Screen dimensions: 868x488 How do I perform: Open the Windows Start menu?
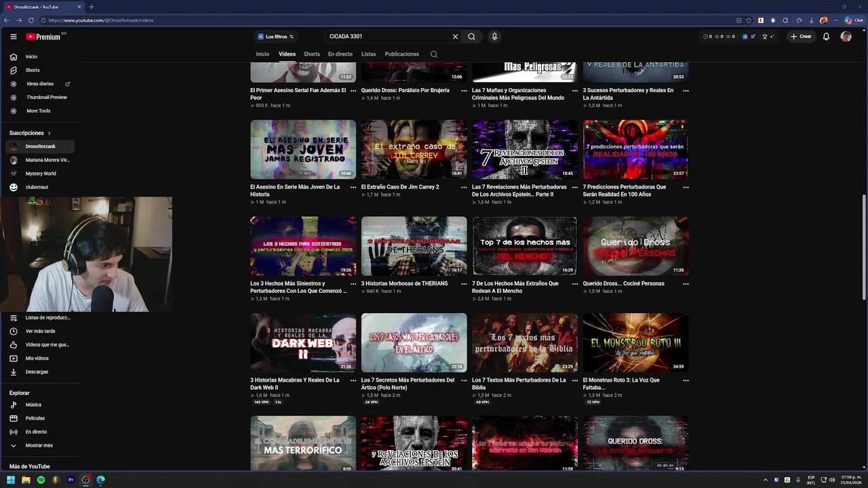(x=11, y=480)
